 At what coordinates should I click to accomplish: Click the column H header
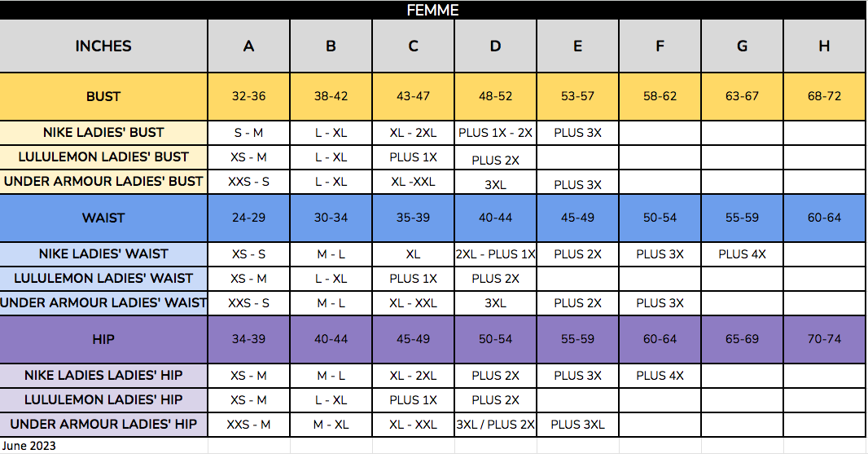point(824,46)
